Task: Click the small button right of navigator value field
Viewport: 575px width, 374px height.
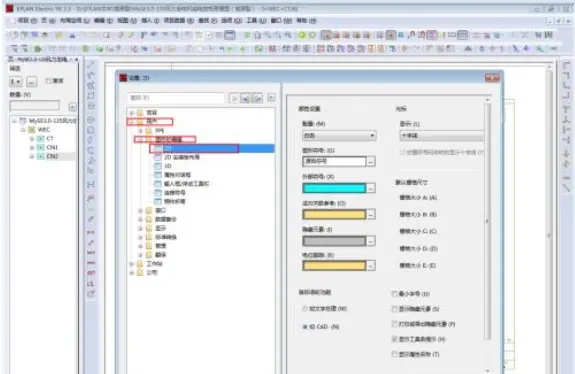Action: click(72, 106)
